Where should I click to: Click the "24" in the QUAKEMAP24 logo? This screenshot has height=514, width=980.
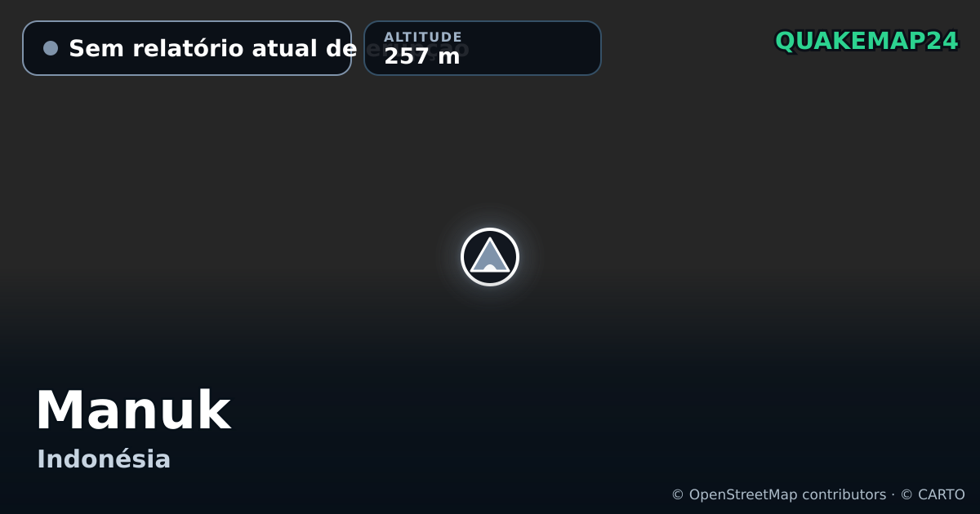point(942,41)
